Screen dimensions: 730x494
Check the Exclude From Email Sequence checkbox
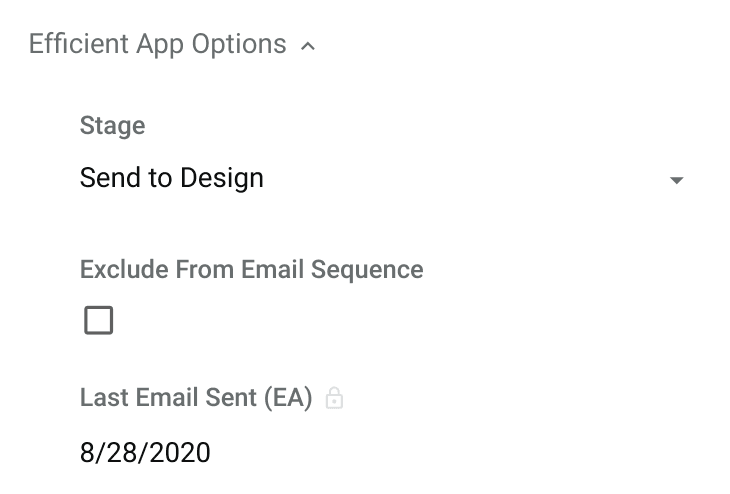click(99, 320)
